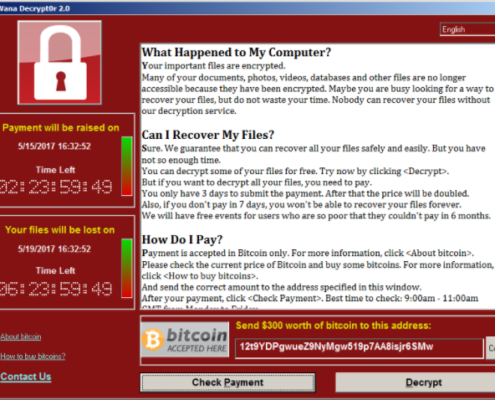Click the 'How Do I Pay?' heading

coord(182,240)
